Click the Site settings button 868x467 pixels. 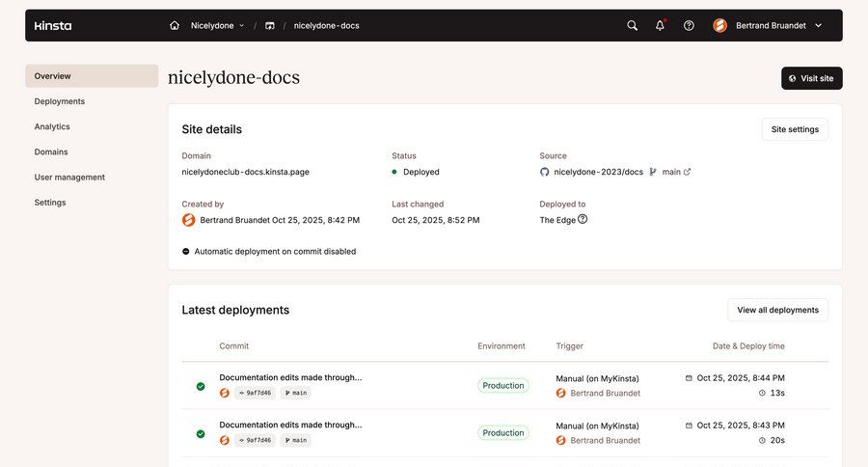pos(795,129)
